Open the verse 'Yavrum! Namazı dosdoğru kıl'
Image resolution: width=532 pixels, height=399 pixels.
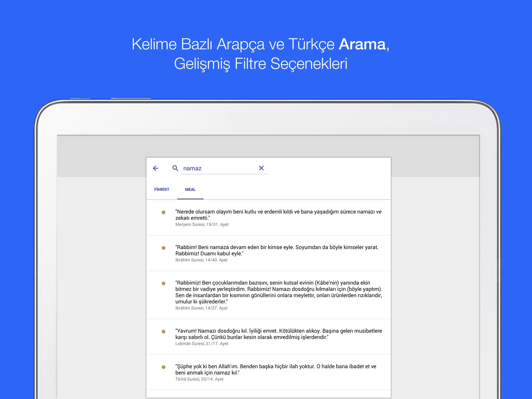269,337
